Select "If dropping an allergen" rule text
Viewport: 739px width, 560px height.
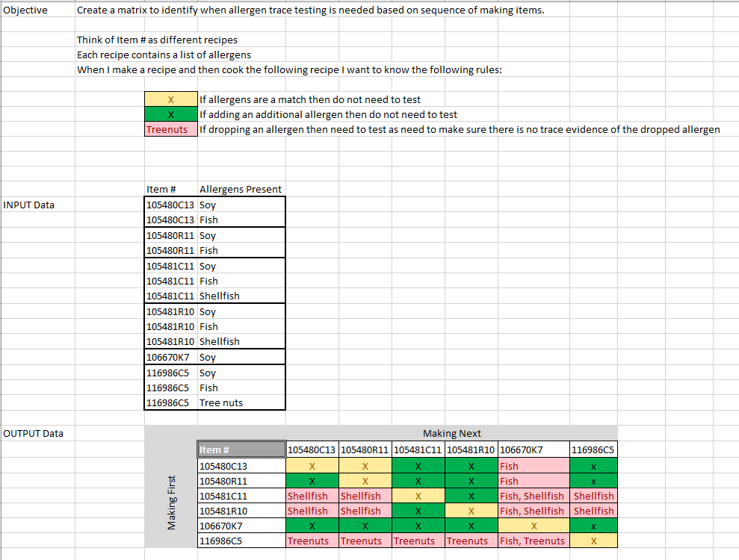460,129
